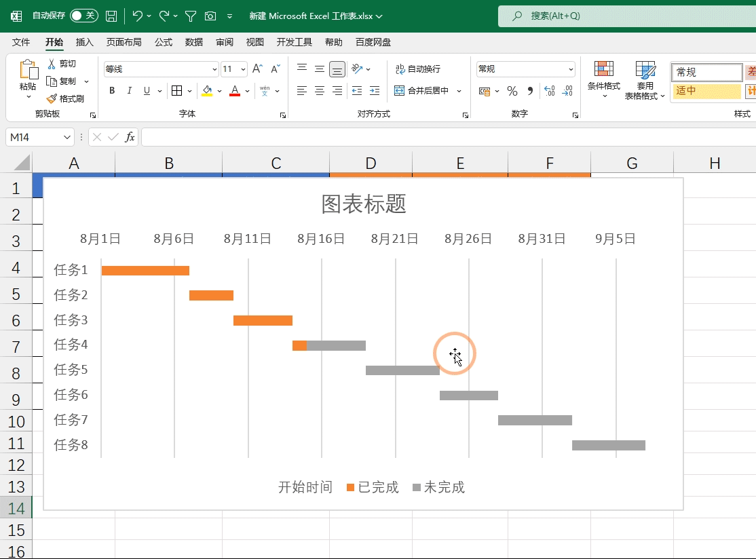This screenshot has width=756, height=559.
Task: Click the accounting number format icon
Action: [x=485, y=91]
